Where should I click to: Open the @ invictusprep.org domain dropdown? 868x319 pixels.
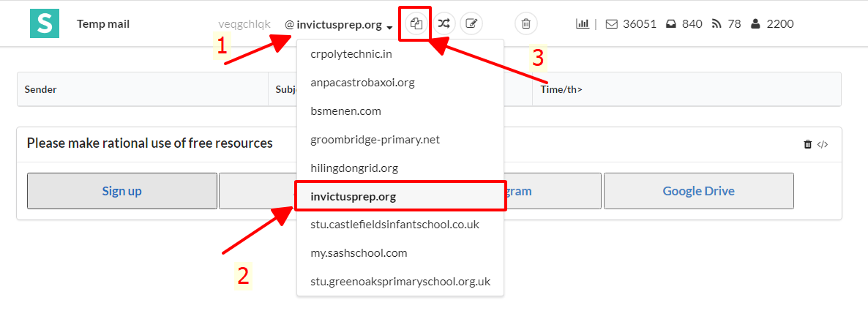[x=339, y=25]
